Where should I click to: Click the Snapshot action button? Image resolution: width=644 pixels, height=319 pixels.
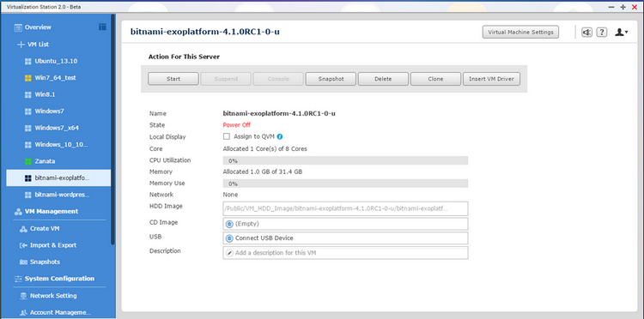coord(331,79)
